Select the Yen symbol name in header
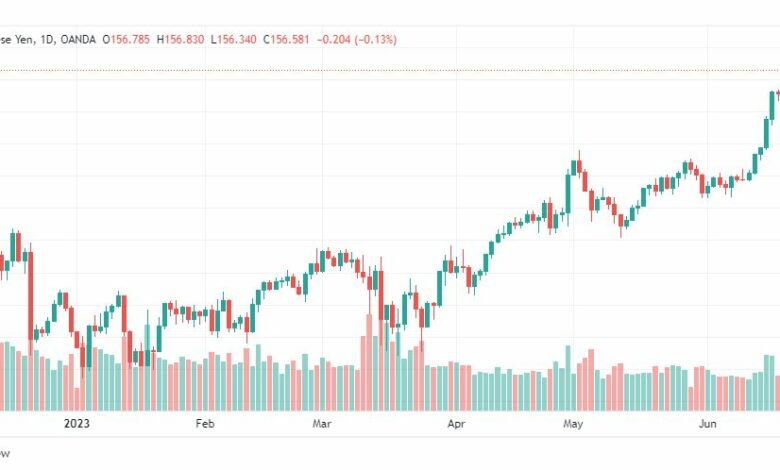 [23, 39]
